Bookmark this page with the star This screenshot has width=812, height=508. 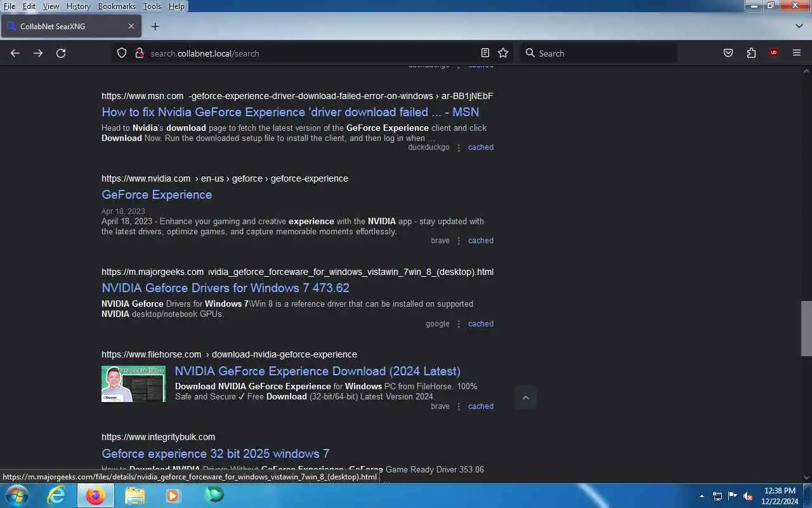tap(503, 53)
